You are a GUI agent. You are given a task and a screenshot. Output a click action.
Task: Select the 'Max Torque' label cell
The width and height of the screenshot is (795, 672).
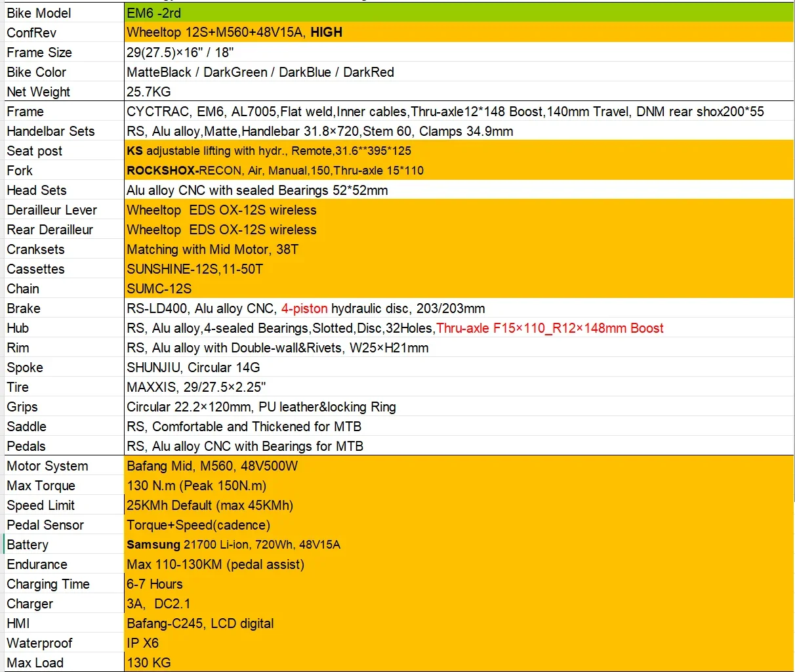(x=63, y=486)
